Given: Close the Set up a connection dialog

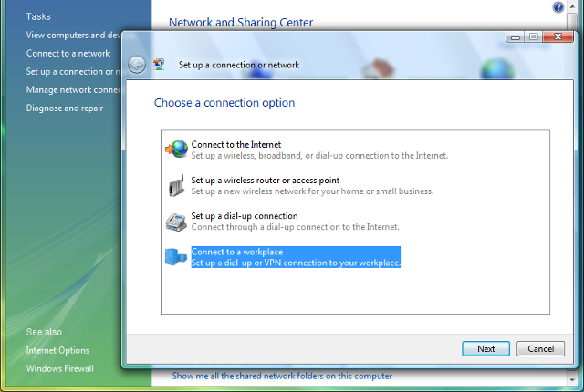Looking at the screenshot, I should pyautogui.click(x=558, y=36).
